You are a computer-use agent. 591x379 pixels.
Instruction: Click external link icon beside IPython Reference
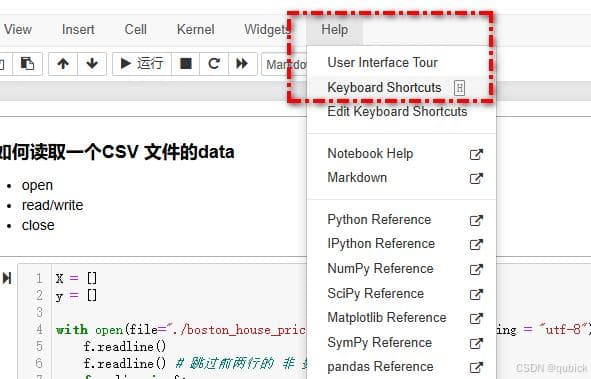(476, 245)
